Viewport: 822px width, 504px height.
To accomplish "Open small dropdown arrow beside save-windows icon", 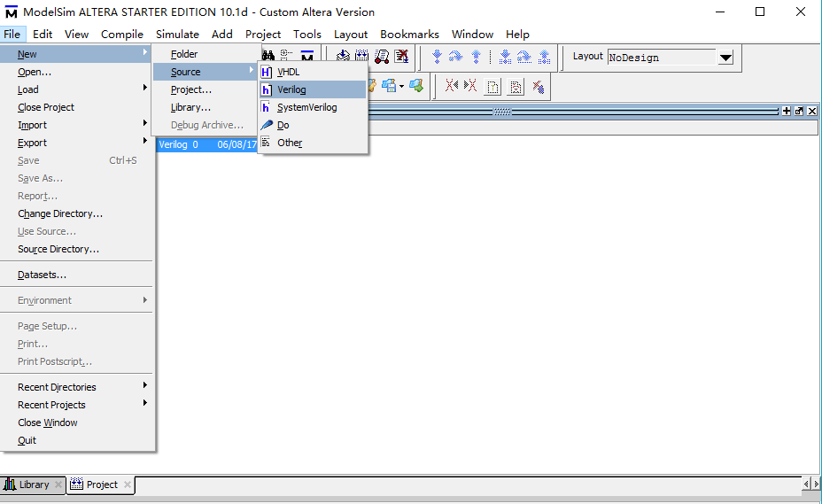I will point(401,86).
